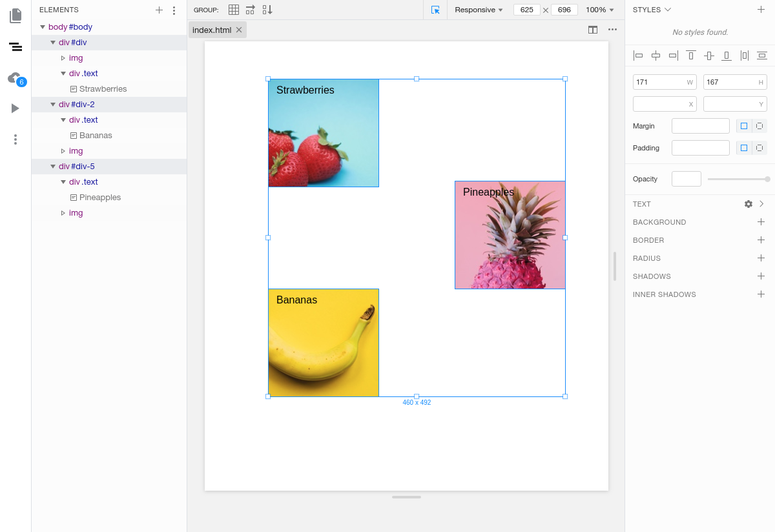The height and width of the screenshot is (532, 775).
Task: Click the plus button to add a new element
Action: point(159,10)
